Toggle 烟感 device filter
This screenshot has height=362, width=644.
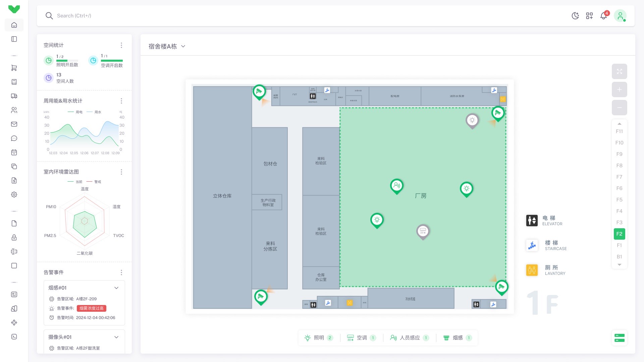457,338
